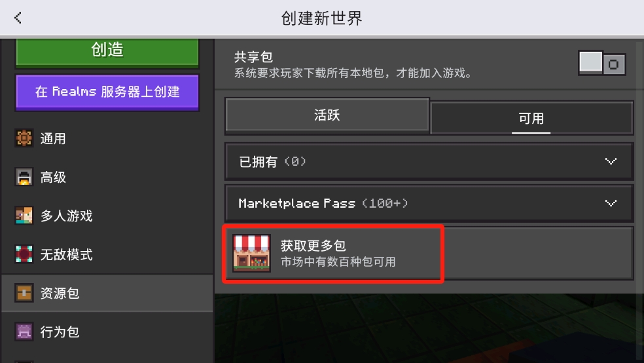Click the marketplace stall icon
This screenshot has height=363, width=644.
251,253
